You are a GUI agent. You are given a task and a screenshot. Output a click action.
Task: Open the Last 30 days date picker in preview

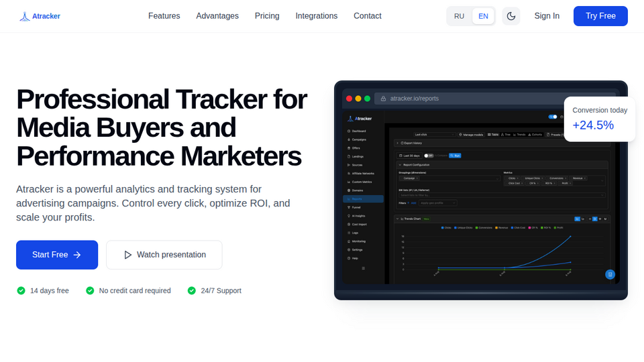tap(409, 156)
